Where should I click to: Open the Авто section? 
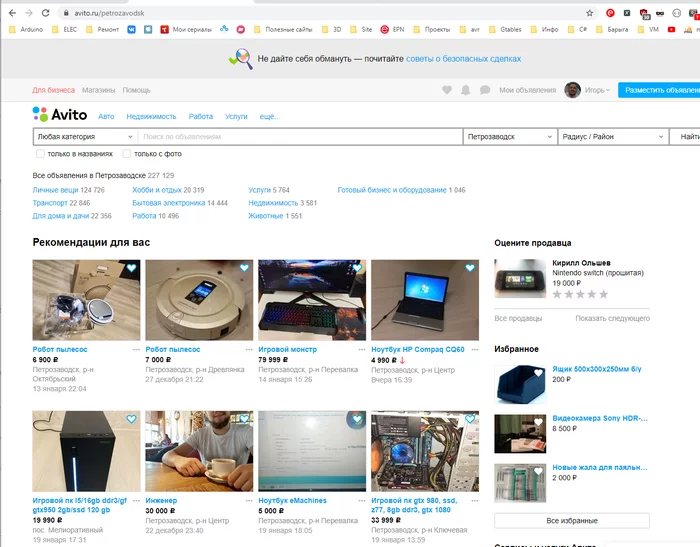106,117
